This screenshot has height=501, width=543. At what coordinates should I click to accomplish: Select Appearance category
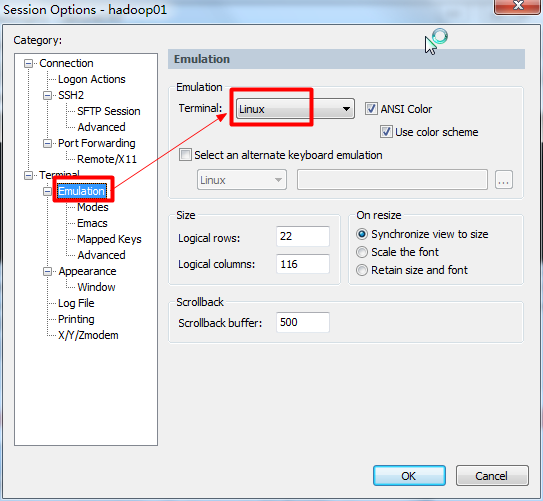pyautogui.click(x=87, y=271)
